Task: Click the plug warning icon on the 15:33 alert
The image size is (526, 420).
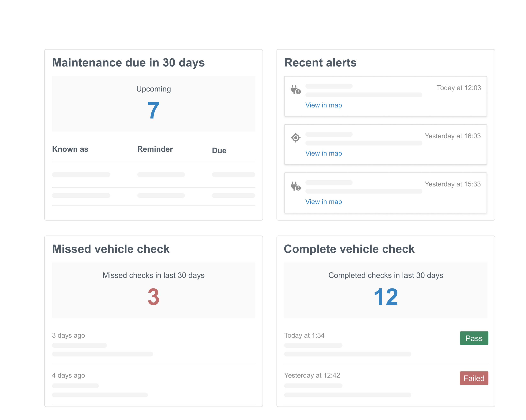Action: point(296,186)
